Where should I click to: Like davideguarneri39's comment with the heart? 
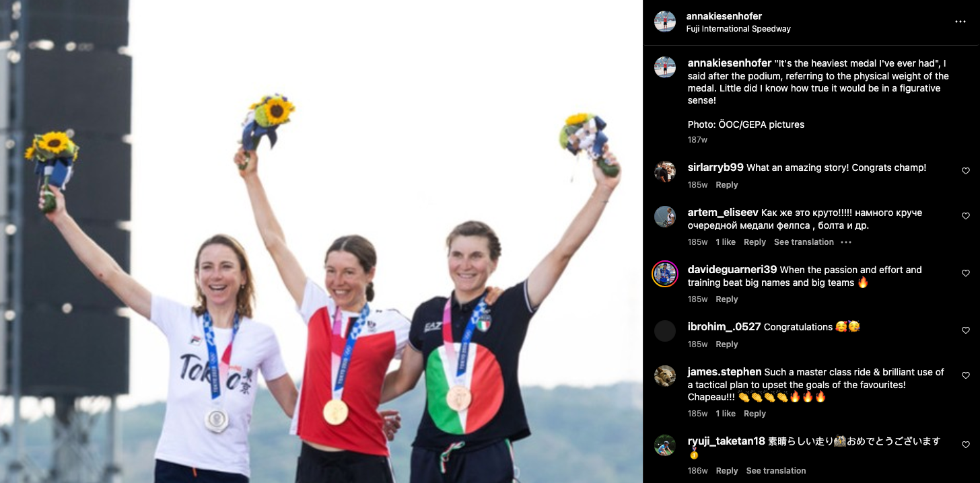966,273
